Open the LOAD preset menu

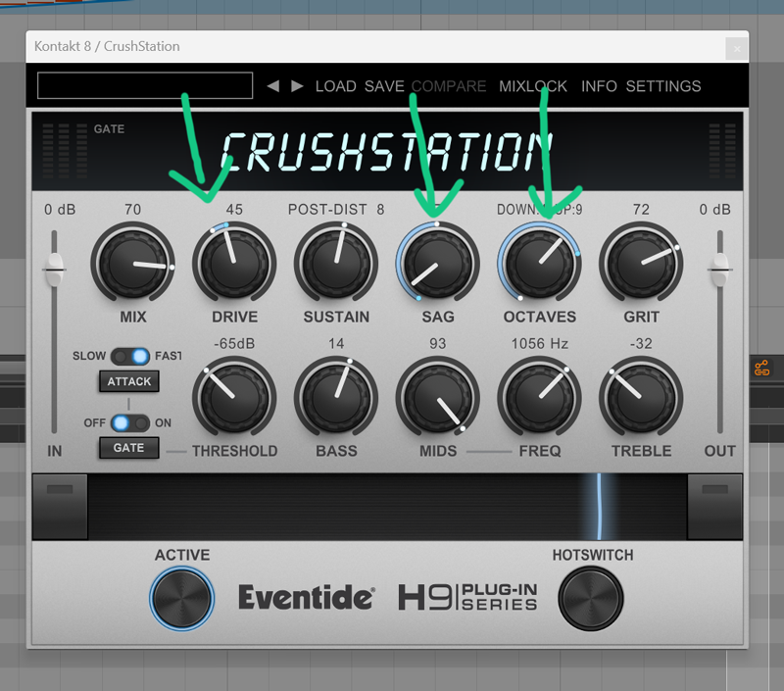335,86
